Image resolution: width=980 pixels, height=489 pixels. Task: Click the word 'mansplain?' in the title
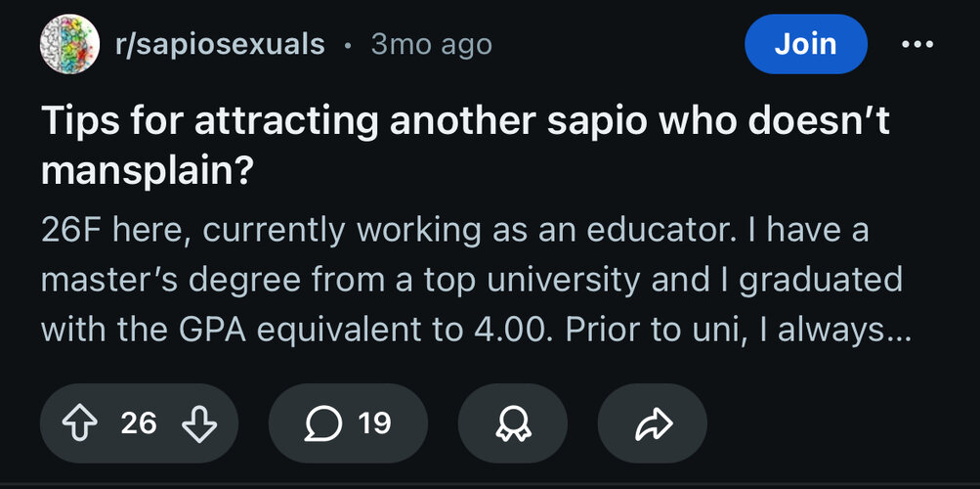click(148, 172)
